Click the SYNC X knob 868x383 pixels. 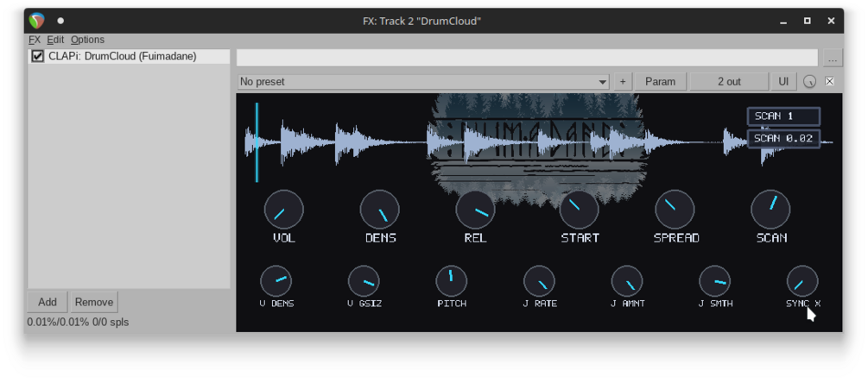click(x=802, y=280)
